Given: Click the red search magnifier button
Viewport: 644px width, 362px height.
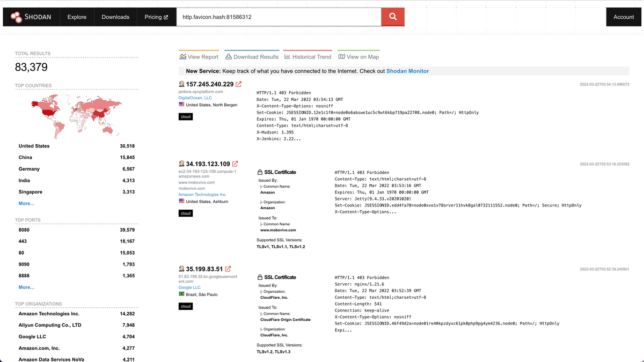Looking at the screenshot, I should point(393,17).
